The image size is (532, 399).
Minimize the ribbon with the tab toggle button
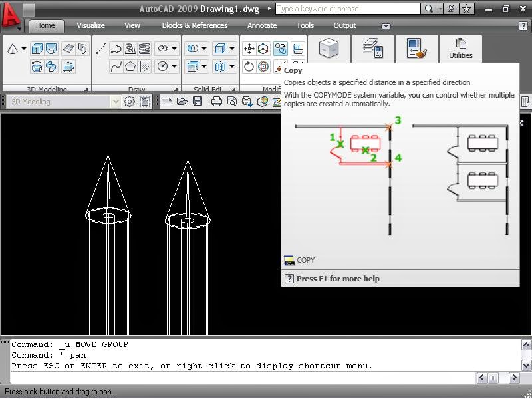[386, 26]
